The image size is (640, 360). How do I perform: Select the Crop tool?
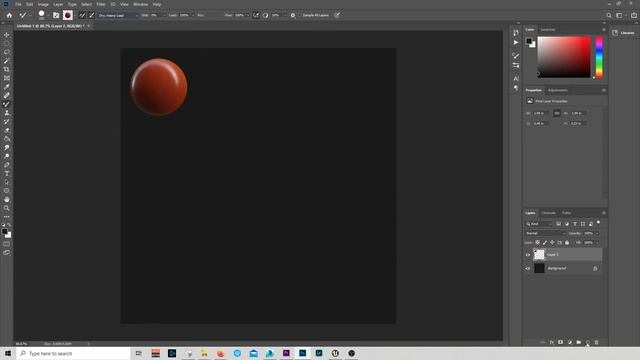(x=7, y=69)
